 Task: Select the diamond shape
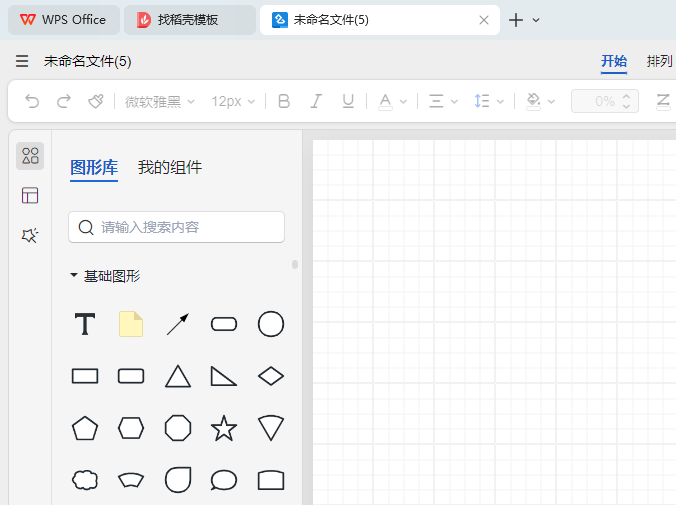(x=271, y=376)
